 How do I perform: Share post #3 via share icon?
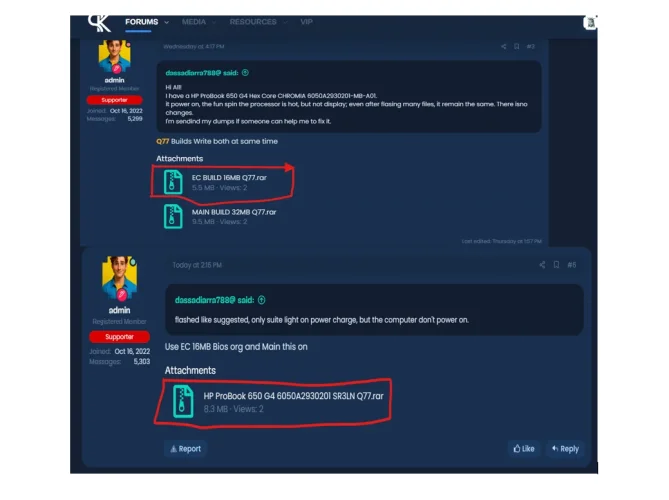[503, 46]
